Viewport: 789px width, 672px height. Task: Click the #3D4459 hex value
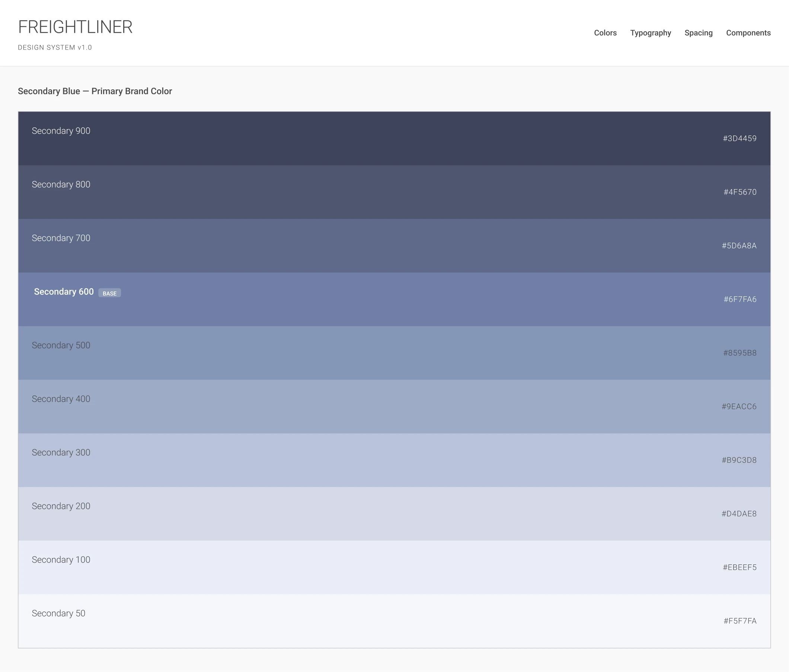(739, 138)
